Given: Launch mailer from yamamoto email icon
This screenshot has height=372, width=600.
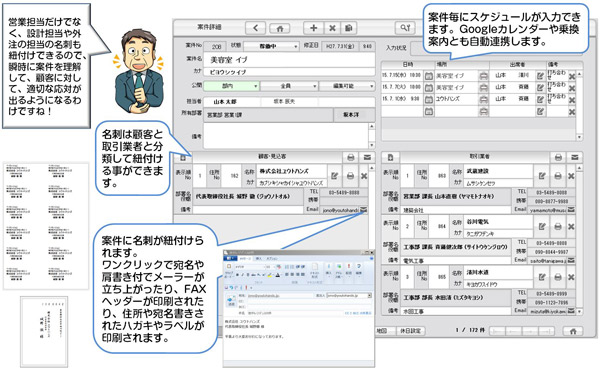Looking at the screenshot, I should pos(571,210).
